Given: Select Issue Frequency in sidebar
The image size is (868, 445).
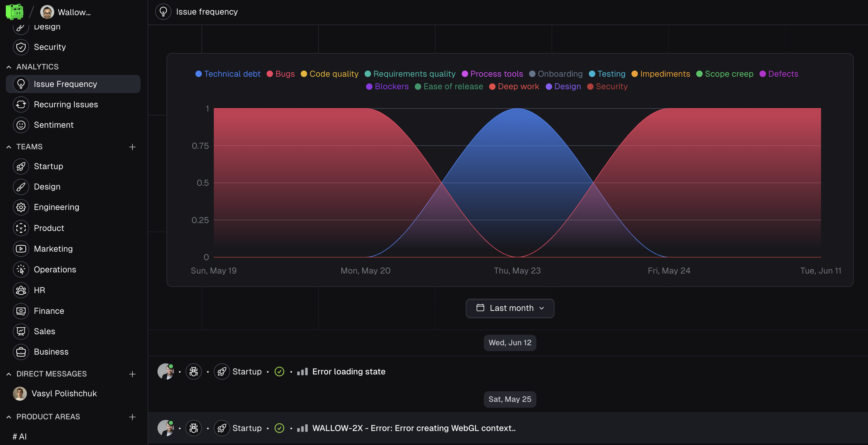Looking at the screenshot, I should tap(65, 84).
